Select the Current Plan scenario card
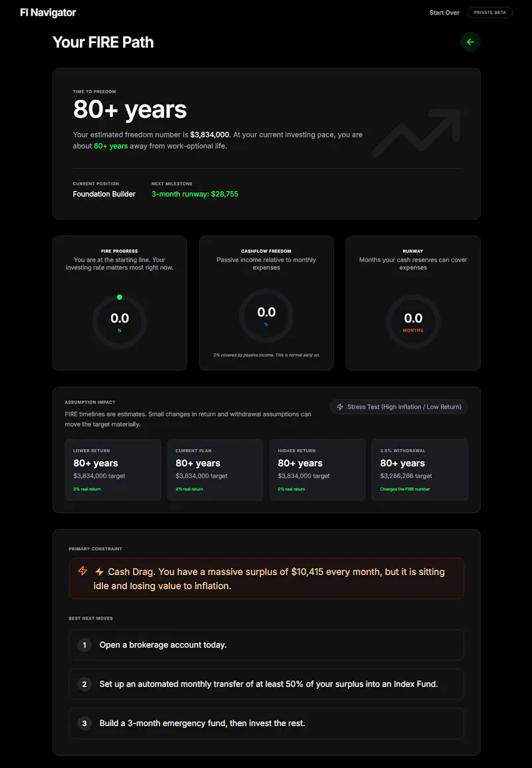 (215, 469)
